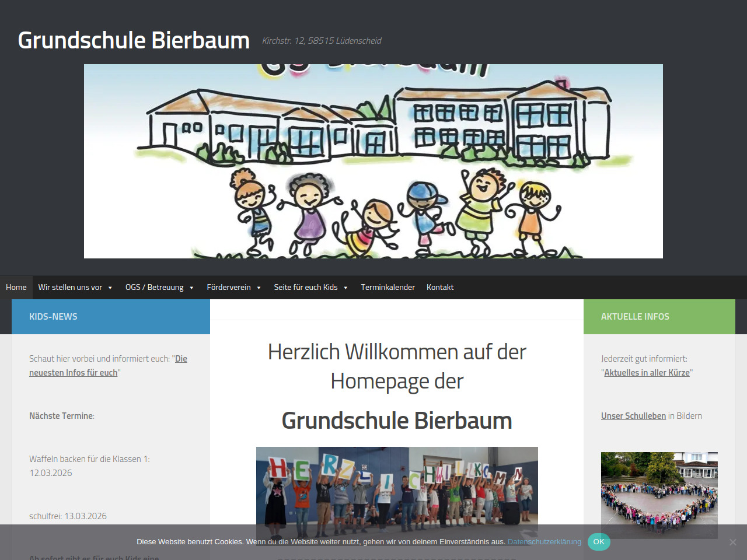
Task: Select the 'Wir stellen uns vor' menu item
Action: [70, 287]
